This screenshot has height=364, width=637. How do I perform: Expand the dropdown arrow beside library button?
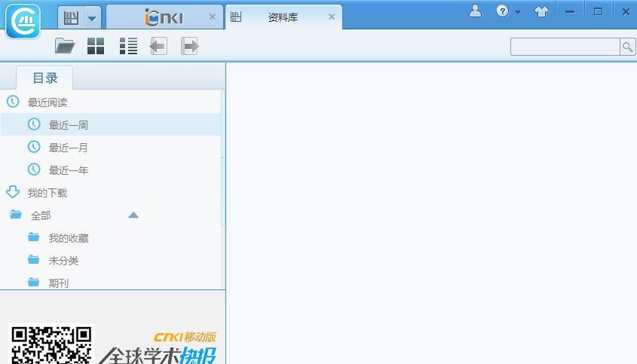coord(92,18)
